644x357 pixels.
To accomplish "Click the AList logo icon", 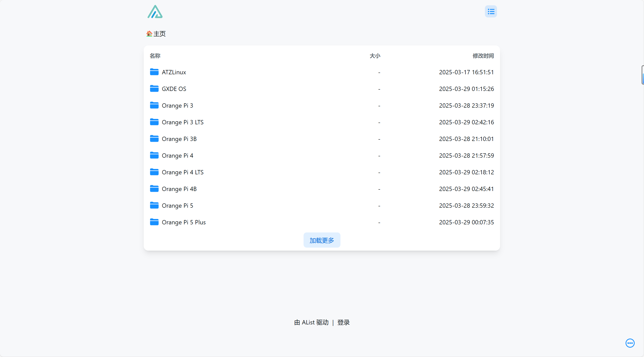I will pos(155,12).
